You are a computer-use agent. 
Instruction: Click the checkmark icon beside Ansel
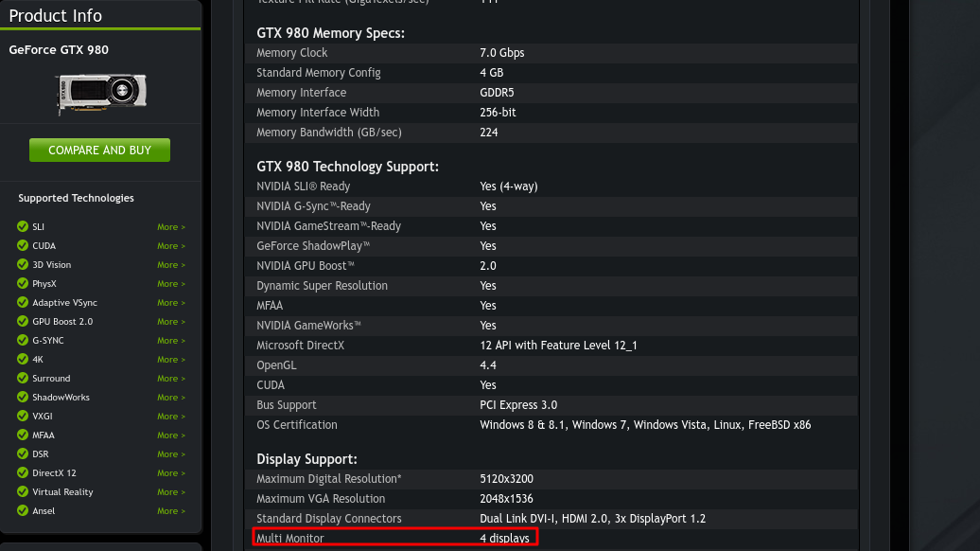tap(23, 510)
